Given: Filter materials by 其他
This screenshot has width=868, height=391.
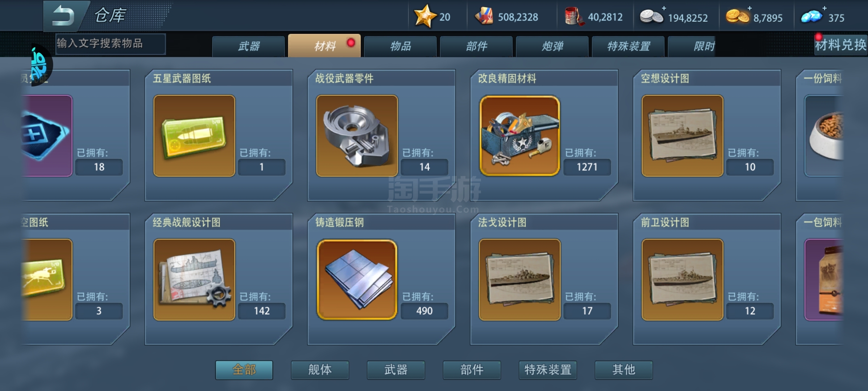Looking at the screenshot, I should click(x=624, y=370).
